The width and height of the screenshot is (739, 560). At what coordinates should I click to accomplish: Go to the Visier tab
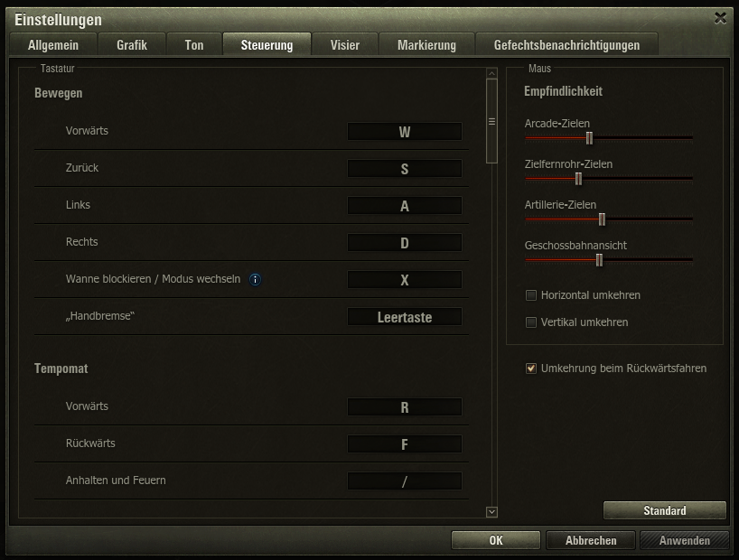coord(345,45)
